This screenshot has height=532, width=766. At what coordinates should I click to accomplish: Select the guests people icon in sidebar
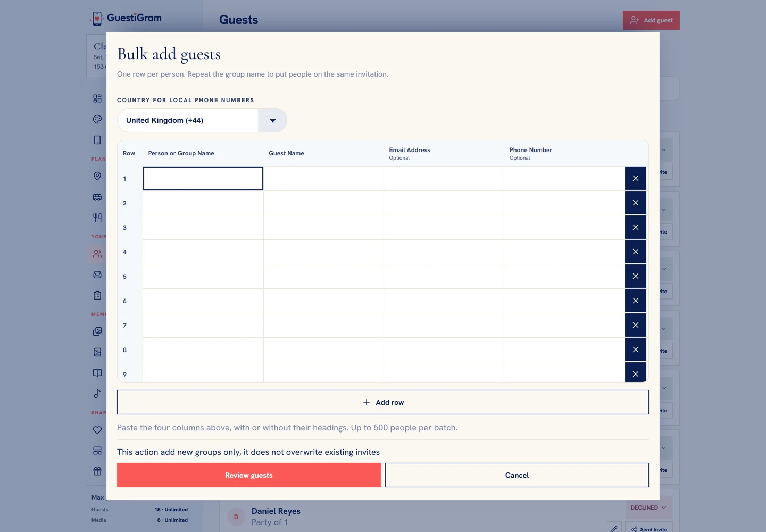coord(97,254)
